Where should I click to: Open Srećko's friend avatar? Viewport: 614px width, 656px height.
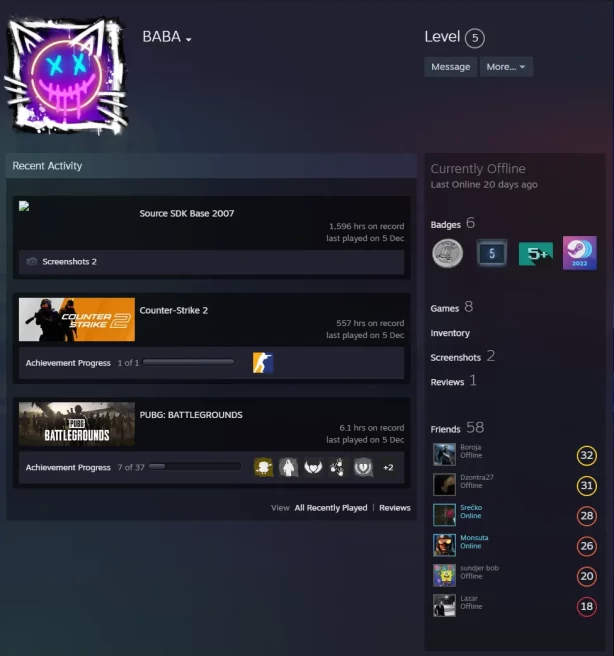pyautogui.click(x=444, y=515)
